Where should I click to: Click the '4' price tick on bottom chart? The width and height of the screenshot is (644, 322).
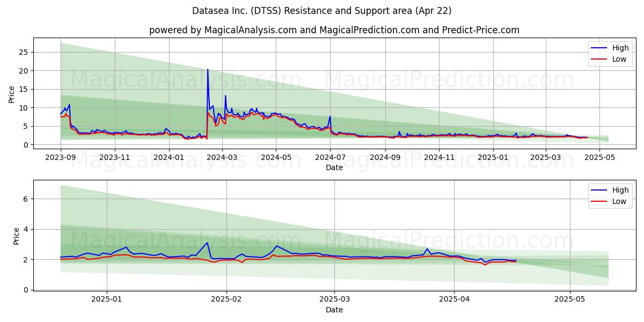[26, 229]
